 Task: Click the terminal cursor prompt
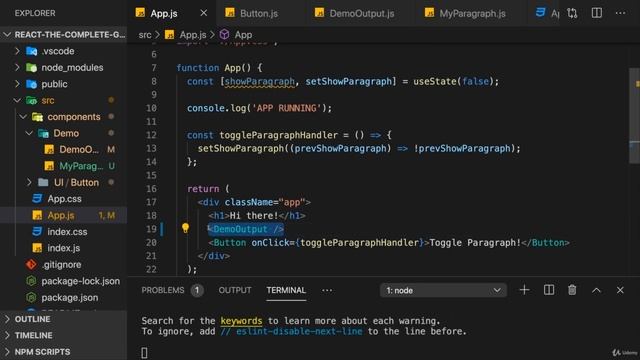[144, 353]
